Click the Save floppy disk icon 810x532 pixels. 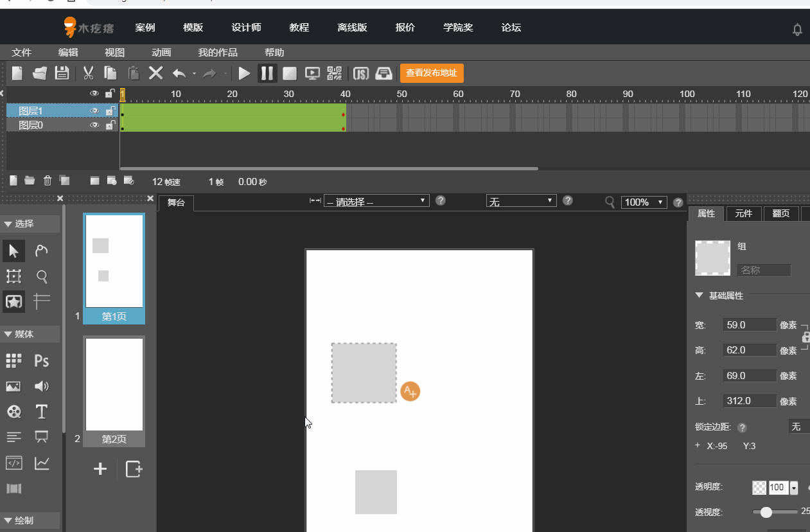62,73
